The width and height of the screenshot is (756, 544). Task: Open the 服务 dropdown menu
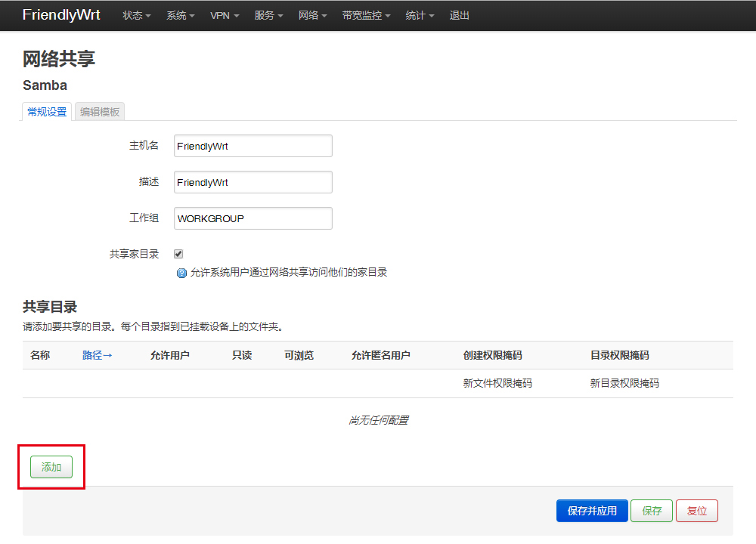pos(268,15)
